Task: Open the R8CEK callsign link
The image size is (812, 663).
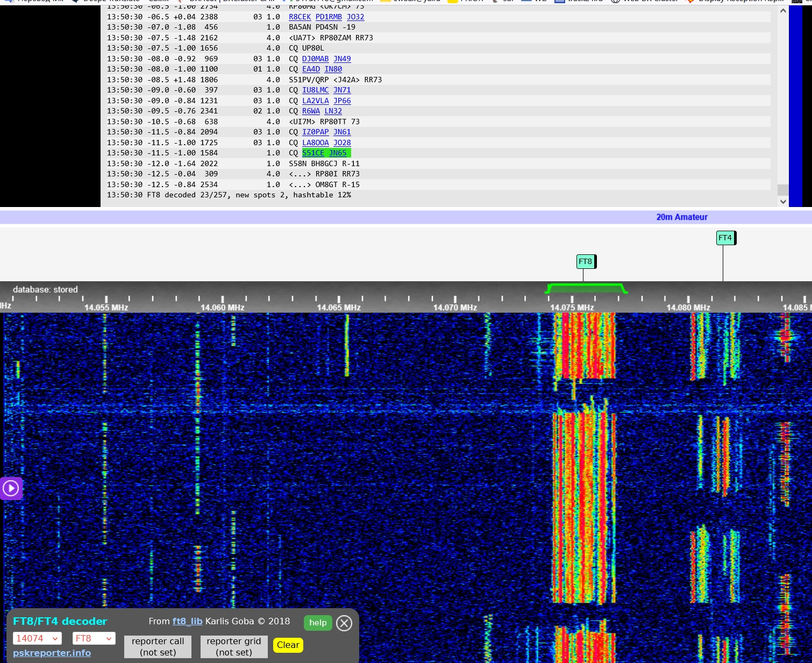Action: [x=300, y=17]
